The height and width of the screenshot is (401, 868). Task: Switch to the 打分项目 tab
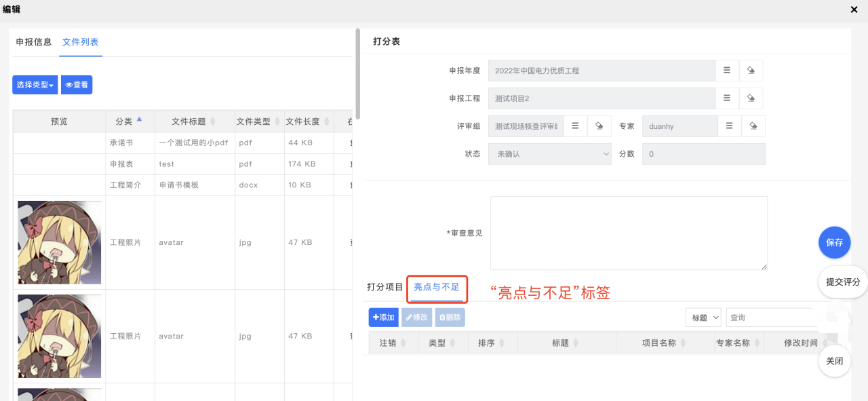tap(385, 287)
